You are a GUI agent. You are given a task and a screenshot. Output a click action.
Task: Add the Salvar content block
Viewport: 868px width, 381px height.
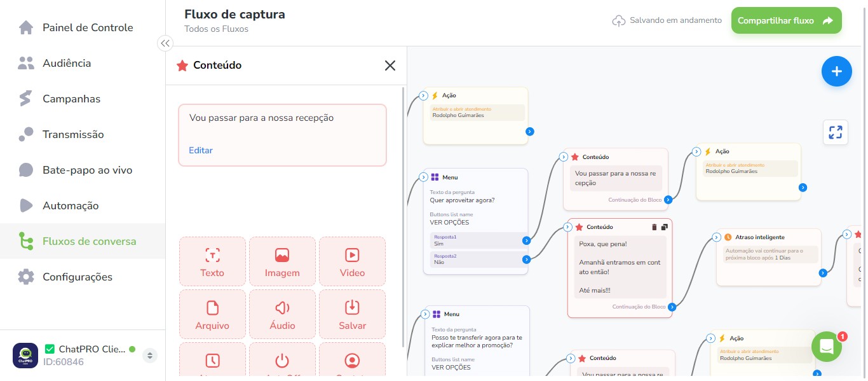click(x=352, y=314)
